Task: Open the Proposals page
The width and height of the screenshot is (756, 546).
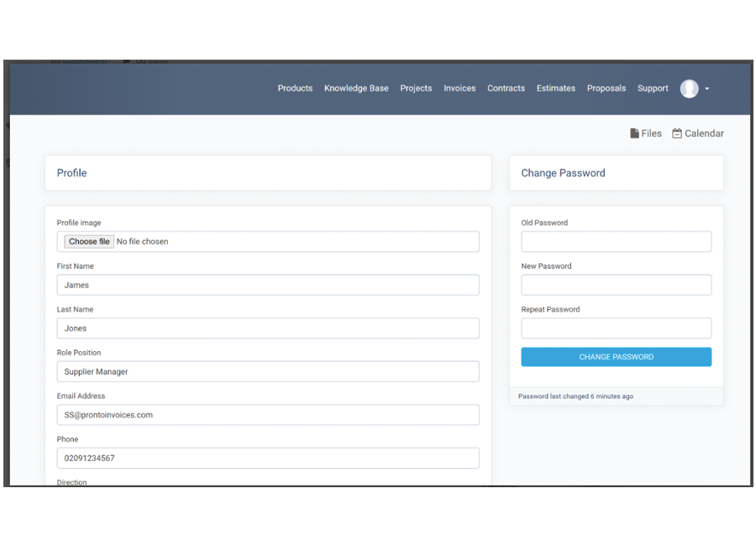Action: (606, 88)
